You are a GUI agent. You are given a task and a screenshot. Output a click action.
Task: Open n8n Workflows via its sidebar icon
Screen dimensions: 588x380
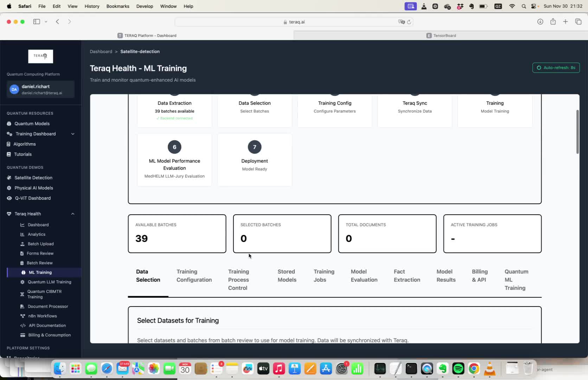tap(23, 316)
